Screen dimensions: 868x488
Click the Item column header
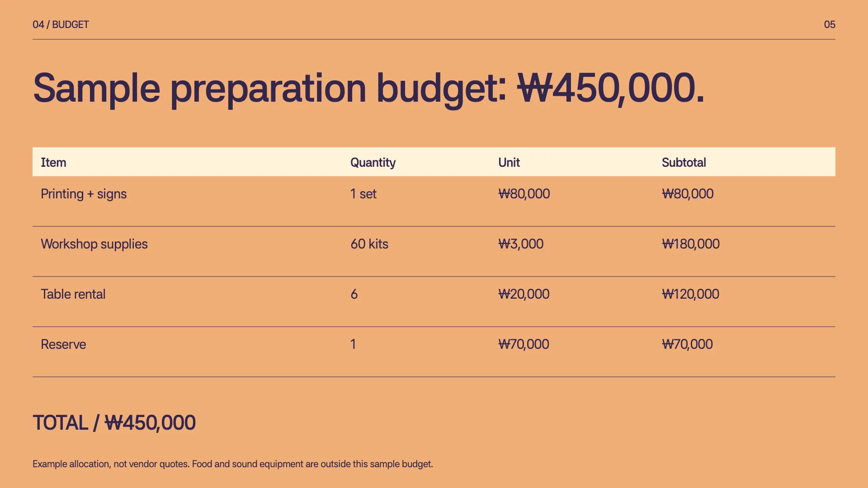click(53, 162)
